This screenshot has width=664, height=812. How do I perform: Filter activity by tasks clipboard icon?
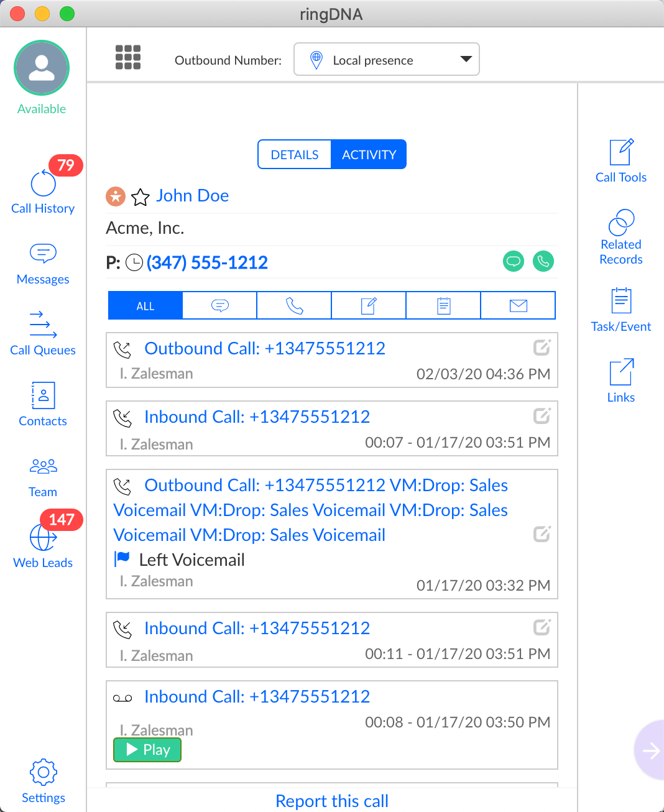tap(444, 305)
